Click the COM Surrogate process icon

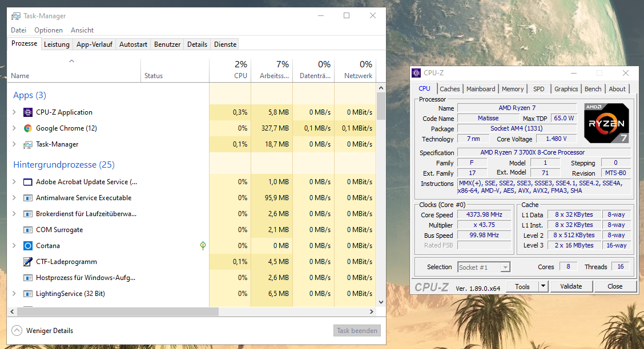tap(28, 230)
